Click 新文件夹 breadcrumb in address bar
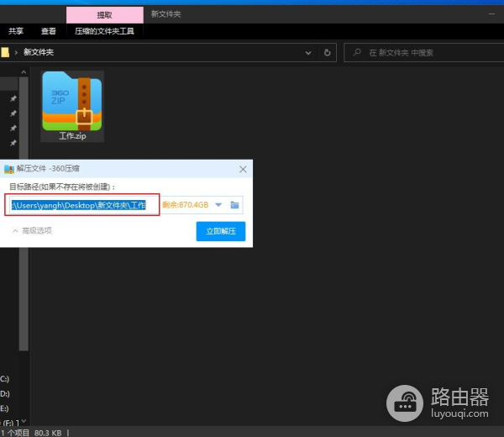 (x=39, y=53)
